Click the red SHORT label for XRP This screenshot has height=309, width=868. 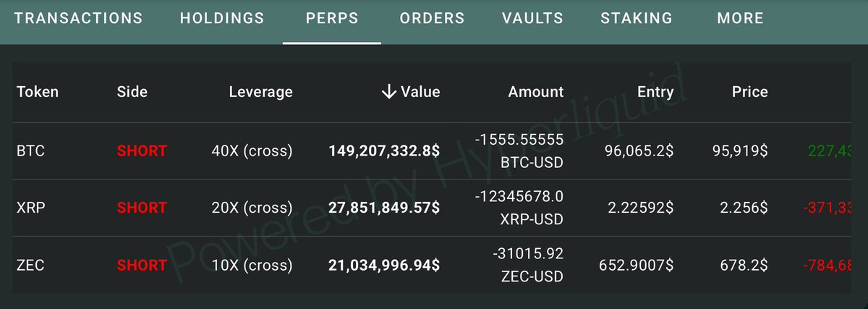(x=142, y=208)
